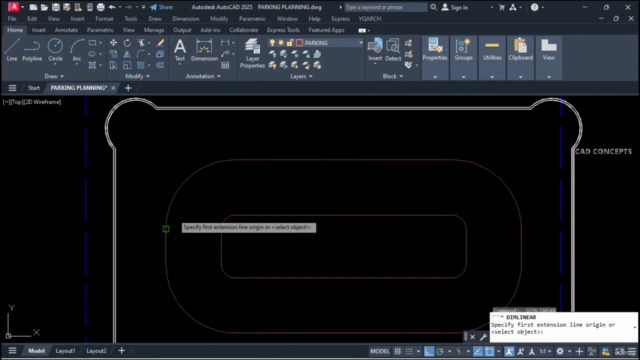The height and width of the screenshot is (360, 640).
Task: Click the Detect block icon
Action: (393, 50)
